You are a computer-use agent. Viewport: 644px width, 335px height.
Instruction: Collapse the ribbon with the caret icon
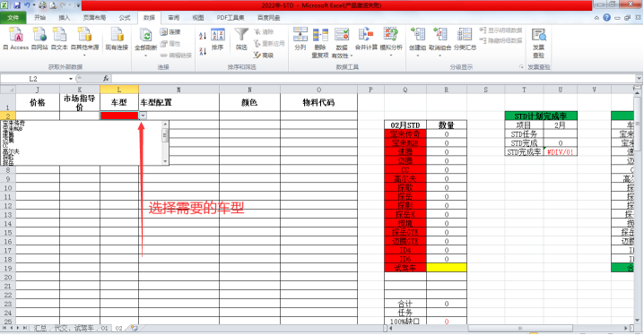[x=596, y=18]
